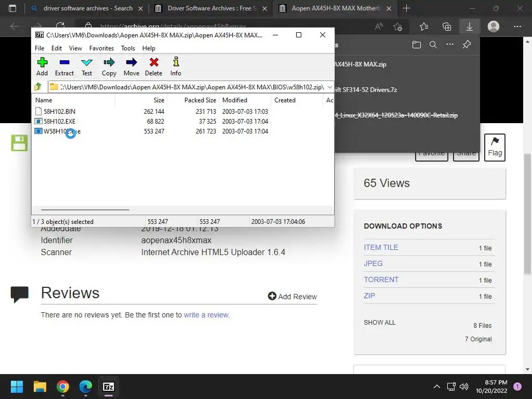Go up one folder level in 7-Zip
The width and height of the screenshot is (532, 399).
pos(38,87)
